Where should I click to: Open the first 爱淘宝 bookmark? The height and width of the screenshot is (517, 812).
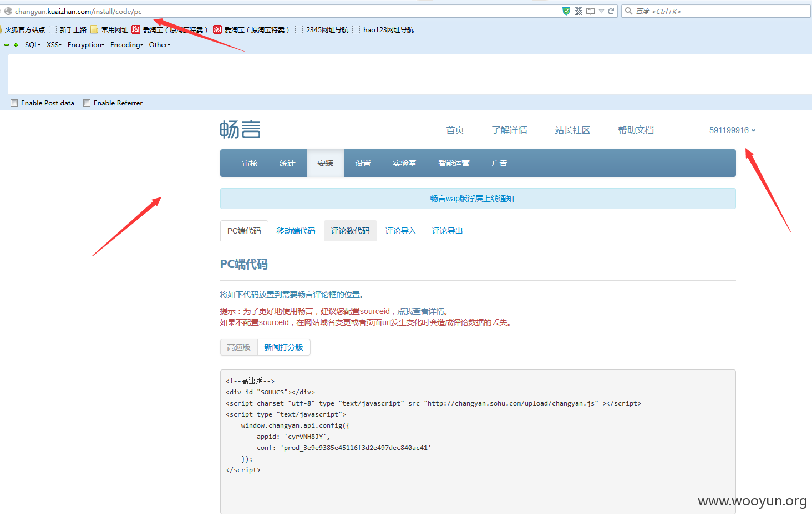[x=170, y=30]
